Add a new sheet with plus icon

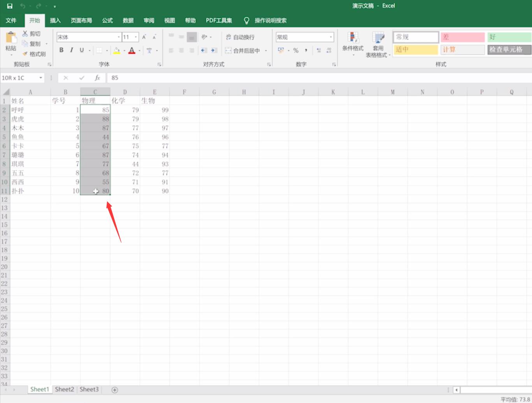point(115,390)
